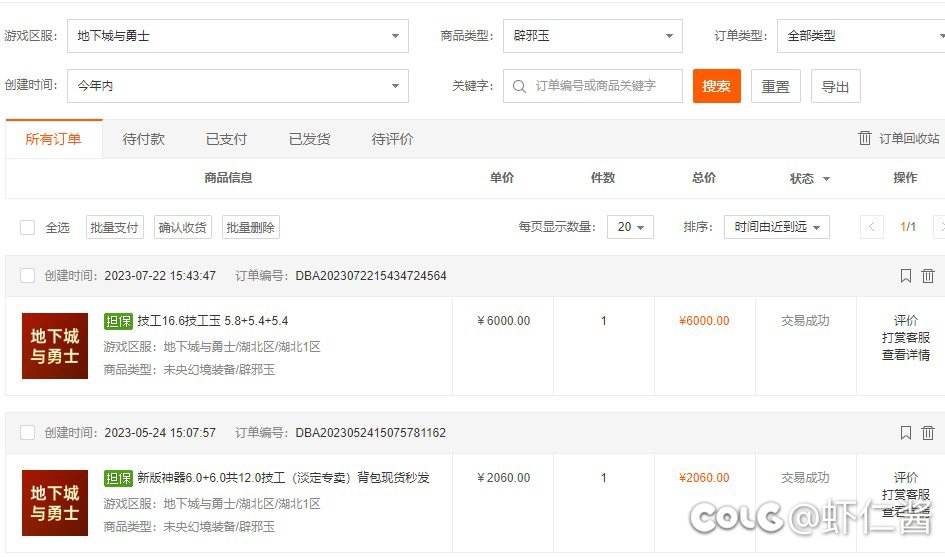Image resolution: width=945 pixels, height=557 pixels.
Task: Click the game thumbnail of the 新版神器 order
Action: [x=55, y=503]
